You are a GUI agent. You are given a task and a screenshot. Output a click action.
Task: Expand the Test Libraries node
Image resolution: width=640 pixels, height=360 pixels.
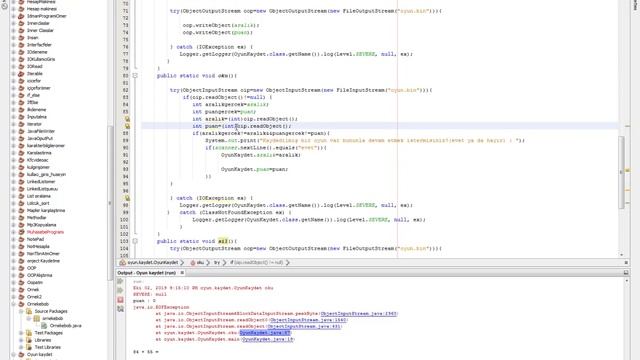(21, 347)
